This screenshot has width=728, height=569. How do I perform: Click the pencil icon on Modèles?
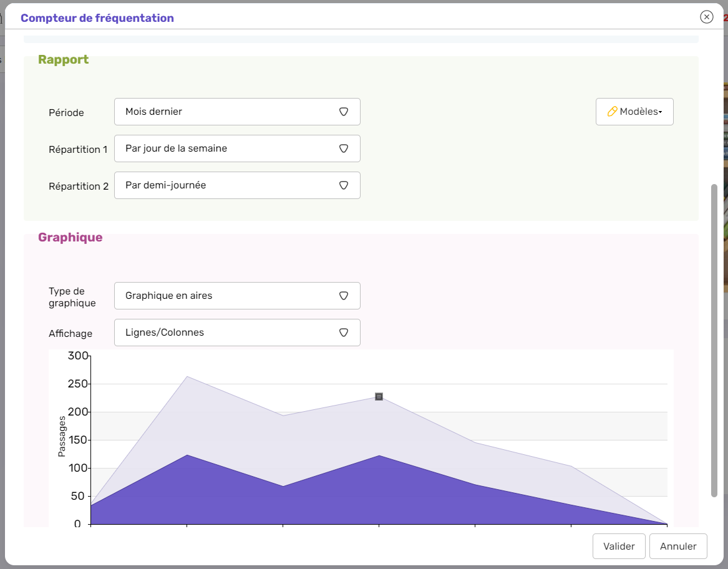tap(612, 112)
